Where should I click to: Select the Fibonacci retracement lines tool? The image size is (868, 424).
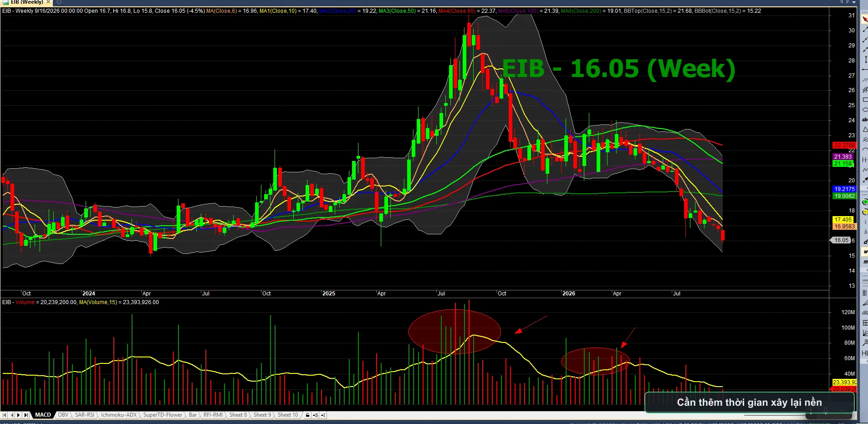coord(865,283)
